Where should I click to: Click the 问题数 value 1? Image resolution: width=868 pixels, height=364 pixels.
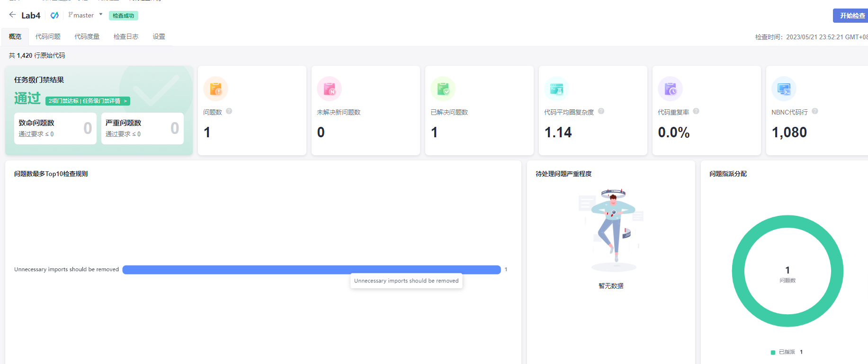[x=207, y=133]
